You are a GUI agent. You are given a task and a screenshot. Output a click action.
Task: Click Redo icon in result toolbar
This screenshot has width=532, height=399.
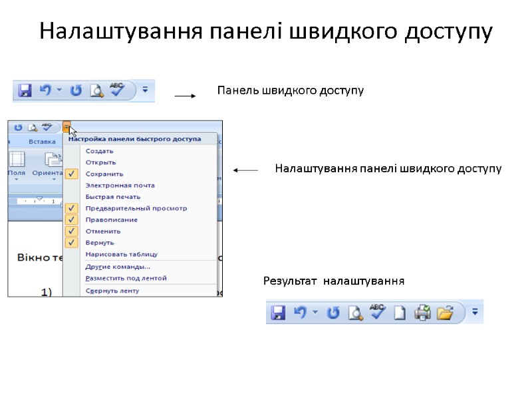[x=333, y=313]
